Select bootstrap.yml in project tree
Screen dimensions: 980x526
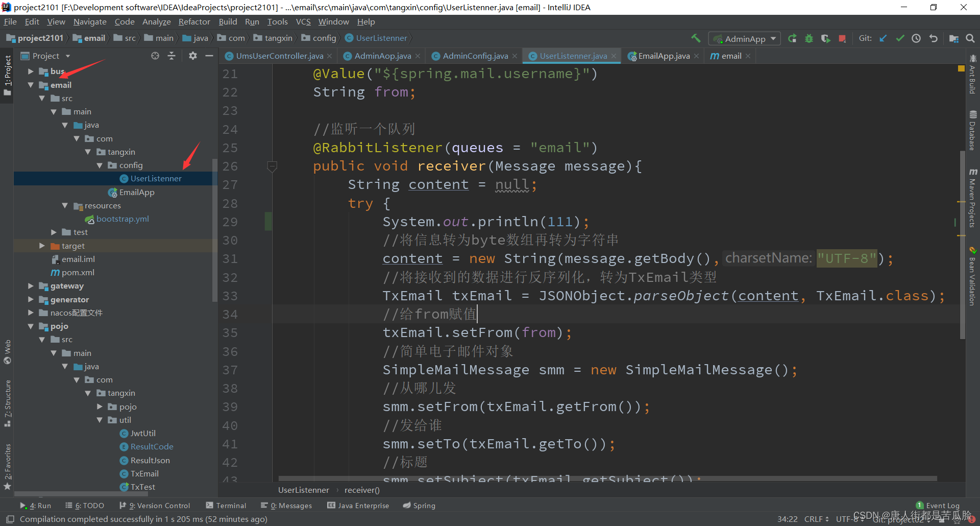click(122, 219)
